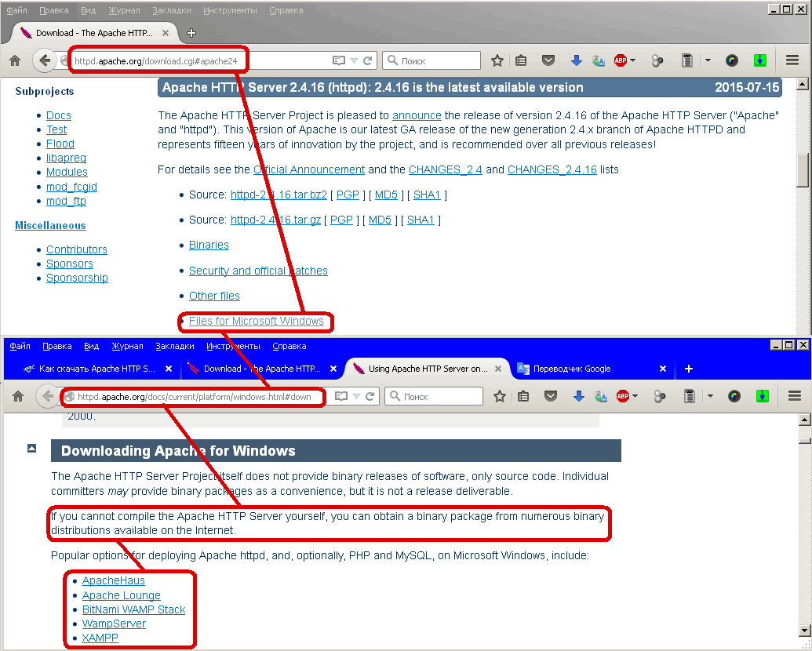Go back in upper browser window
The height and width of the screenshot is (651, 812).
pos(45,60)
